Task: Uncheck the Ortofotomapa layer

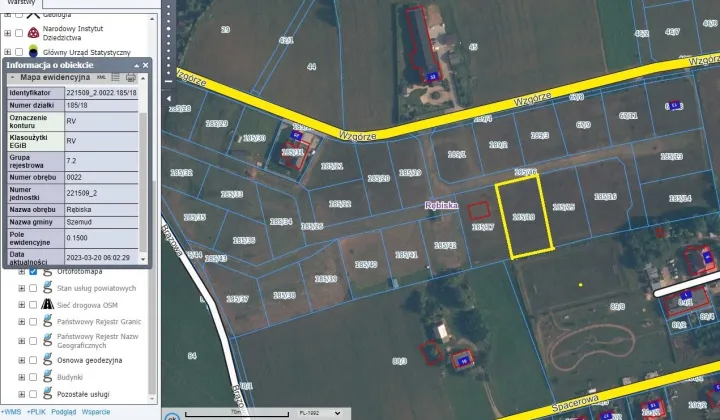Action: [33, 271]
